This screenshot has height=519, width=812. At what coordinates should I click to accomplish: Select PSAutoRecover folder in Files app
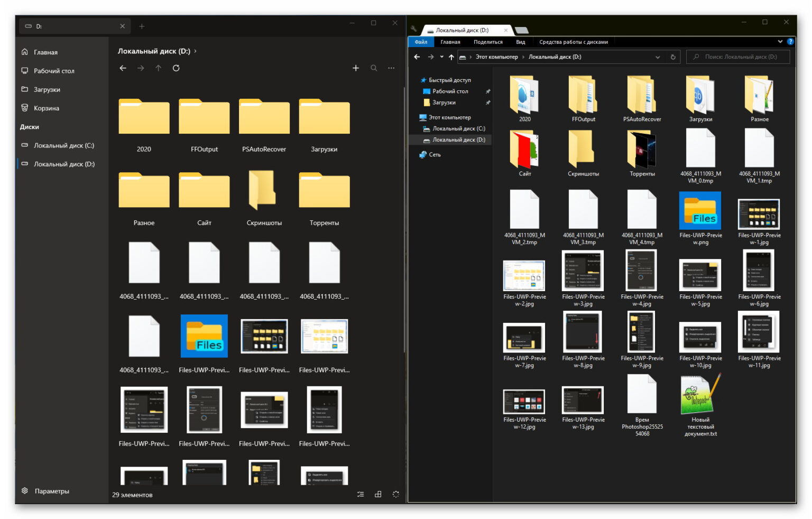click(264, 126)
